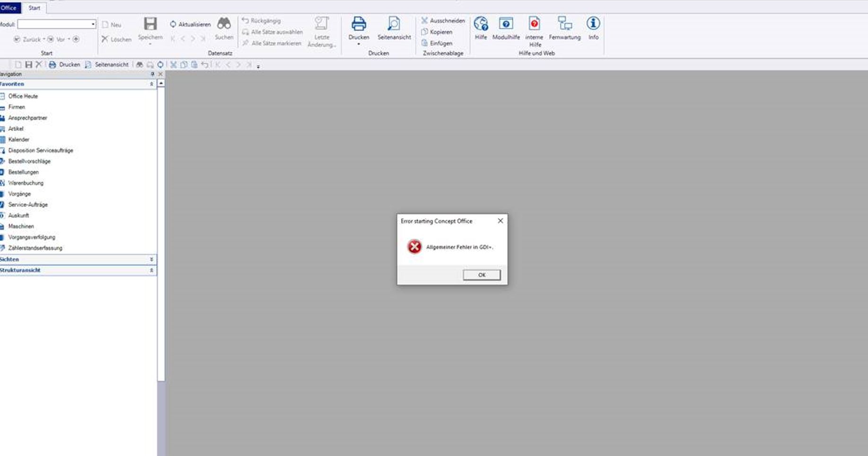The width and height of the screenshot is (868, 456).
Task: Click the binoculars icon in quick toolbar
Action: 140,65
